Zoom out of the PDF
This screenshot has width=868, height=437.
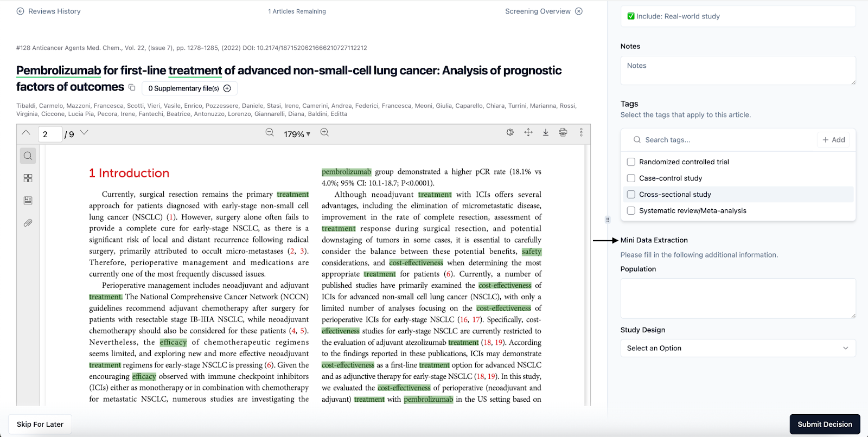pyautogui.click(x=270, y=133)
